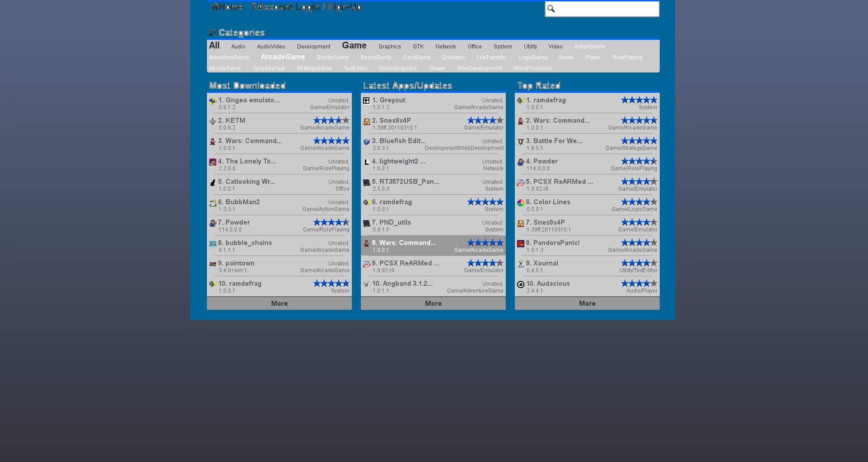Select the Game category
868x462 pixels.
(354, 46)
